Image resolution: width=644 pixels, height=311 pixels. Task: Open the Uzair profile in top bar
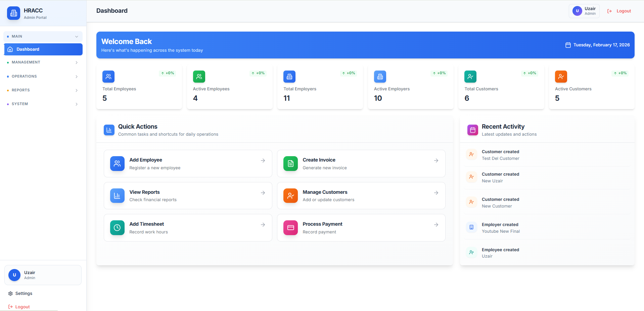point(584,11)
